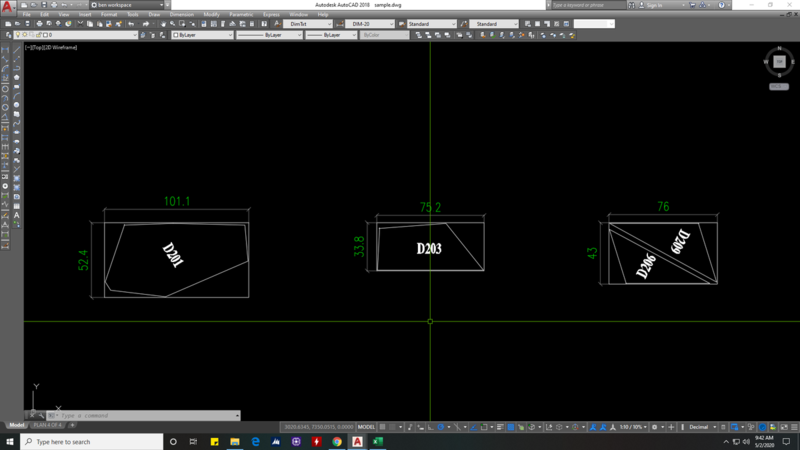Select the Multiline Text A tool
This screenshot has height=450, width=800.
16,215
